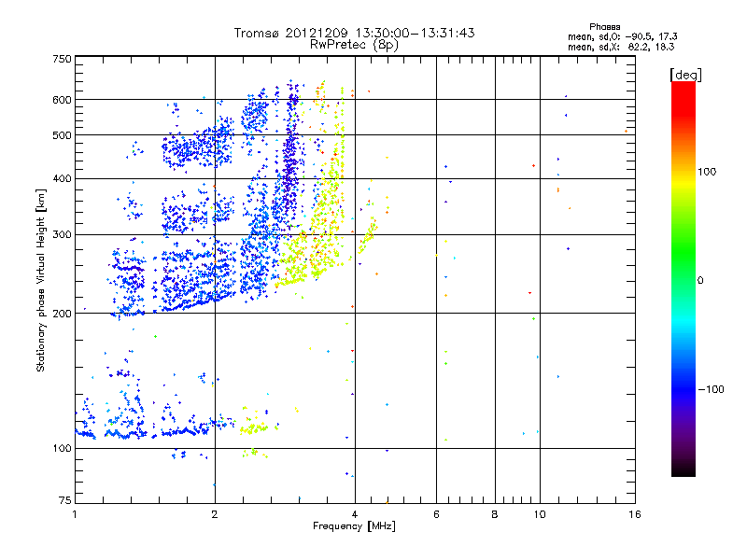This screenshot has width=747, height=560.
Task: Click the y-axis tick label '500'
Action: (62, 134)
